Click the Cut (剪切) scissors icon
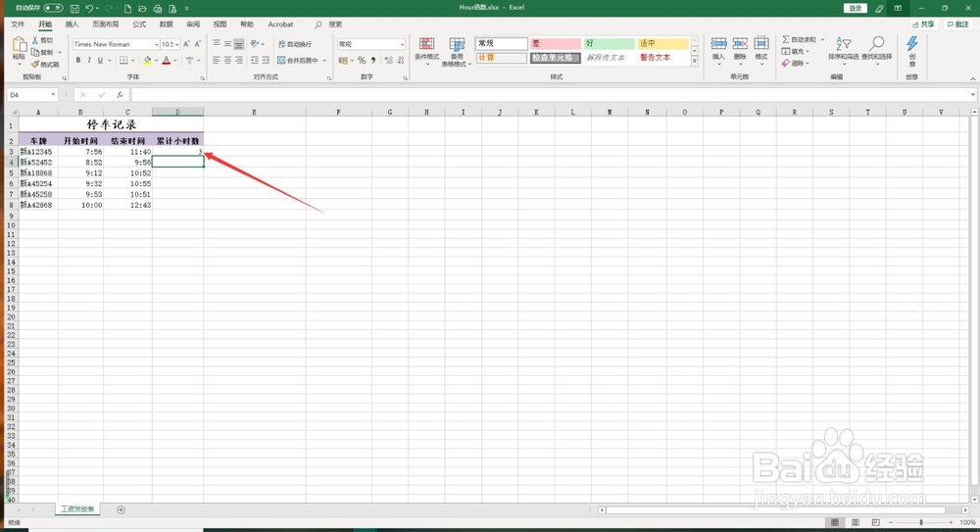Viewport: 980px width, 532px height. [35, 40]
